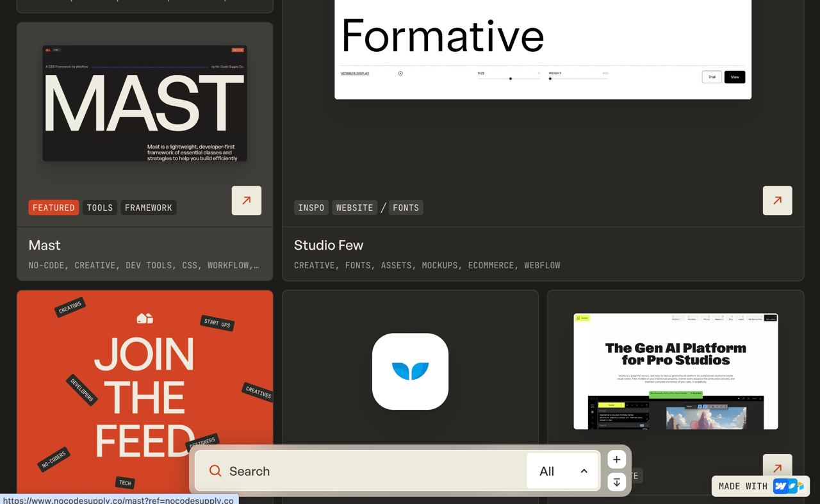Click the down-arrow button beside the search bar
The height and width of the screenshot is (504, 820).
point(616,482)
